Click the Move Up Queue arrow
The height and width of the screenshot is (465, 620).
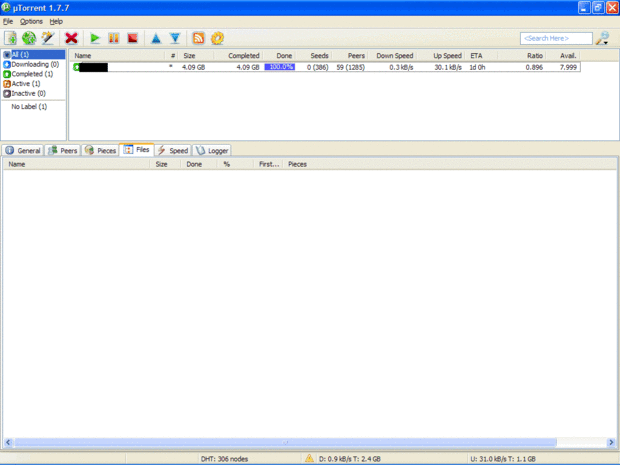click(x=156, y=38)
